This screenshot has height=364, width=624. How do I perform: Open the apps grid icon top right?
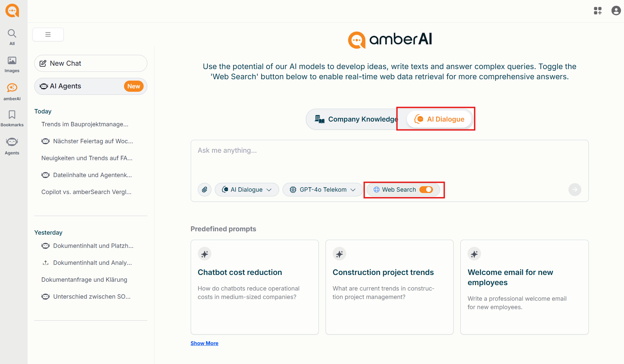(x=598, y=11)
